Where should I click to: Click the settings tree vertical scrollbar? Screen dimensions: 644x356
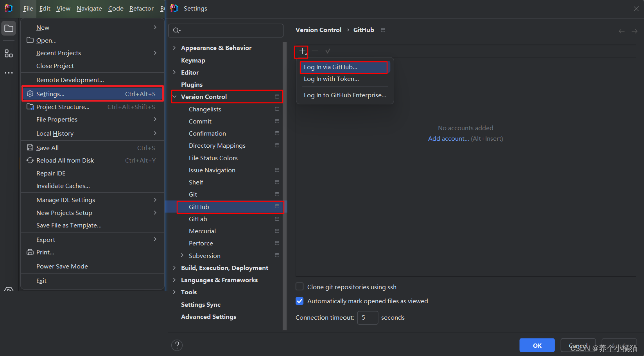tap(285, 186)
